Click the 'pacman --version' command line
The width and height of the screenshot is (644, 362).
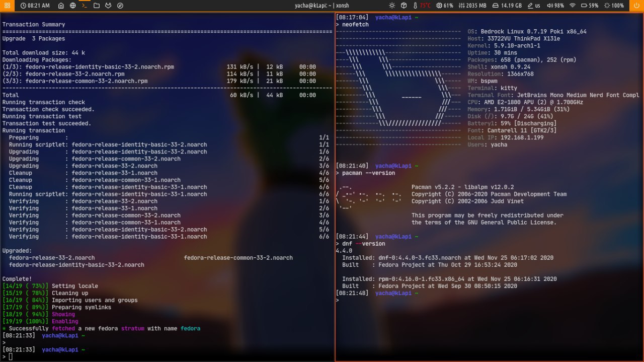pyautogui.click(x=368, y=173)
